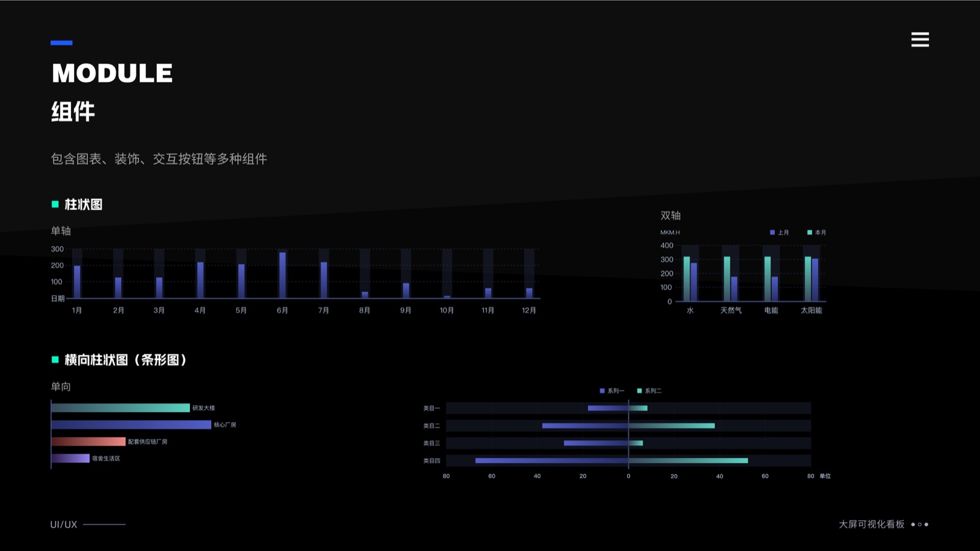Click the 上月 legend color marker
The height and width of the screenshot is (551, 980).
772,233
